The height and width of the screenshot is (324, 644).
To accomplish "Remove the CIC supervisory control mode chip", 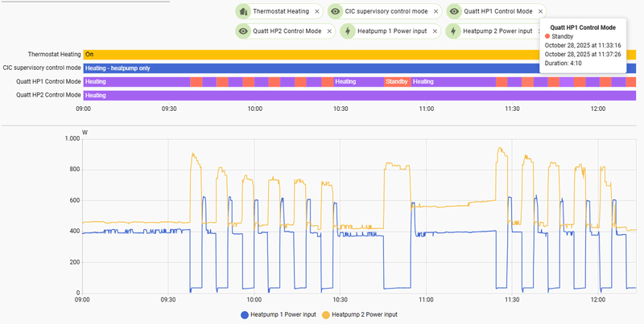I will pos(435,12).
